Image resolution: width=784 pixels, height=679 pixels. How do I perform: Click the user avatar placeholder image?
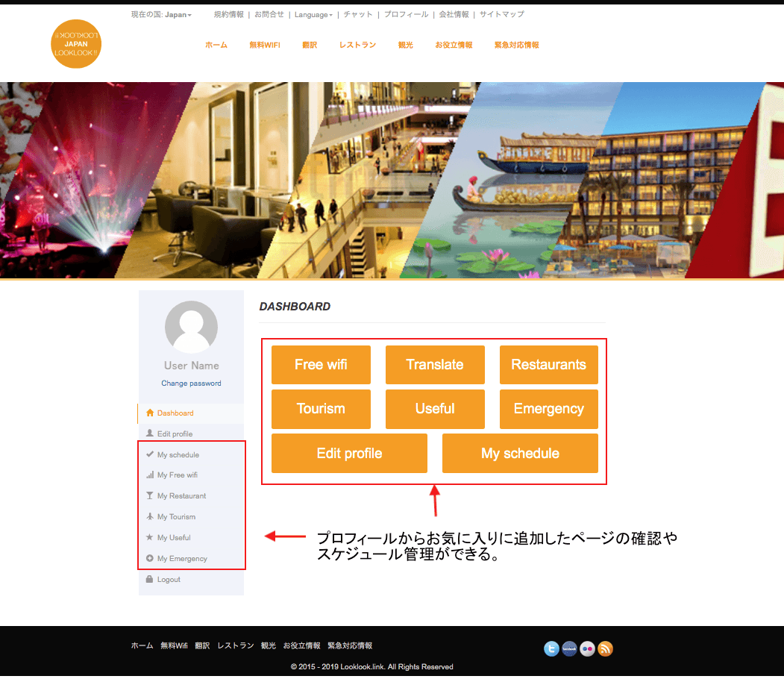click(191, 327)
